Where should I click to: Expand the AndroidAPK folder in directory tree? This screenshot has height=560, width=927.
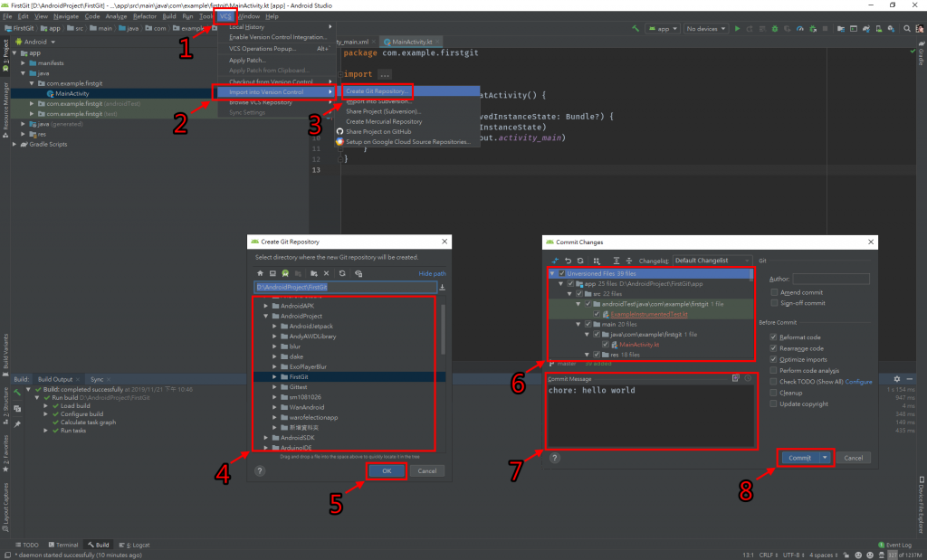click(266, 306)
